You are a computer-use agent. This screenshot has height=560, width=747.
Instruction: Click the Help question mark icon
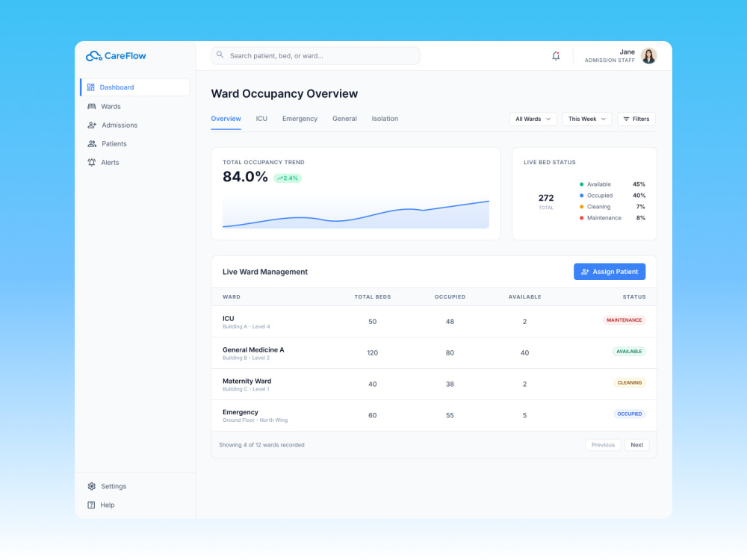click(91, 505)
